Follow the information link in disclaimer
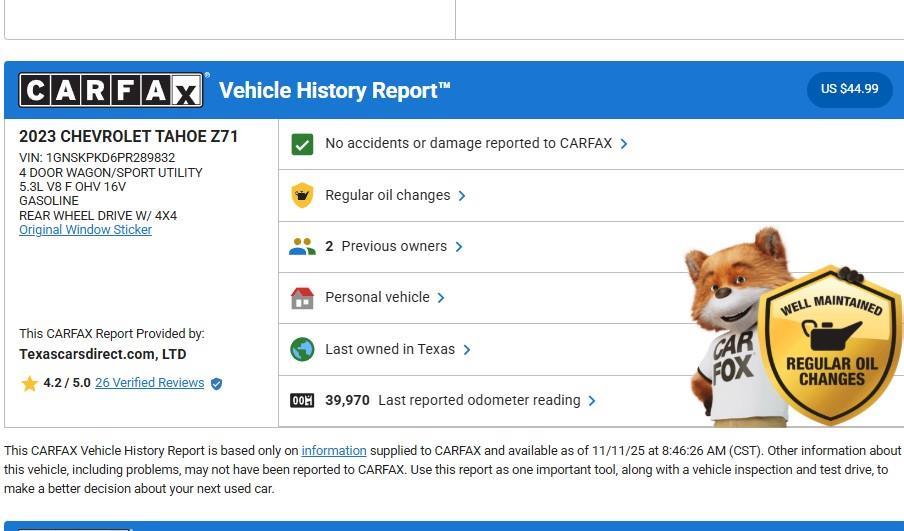The width and height of the screenshot is (904, 531). click(x=333, y=451)
